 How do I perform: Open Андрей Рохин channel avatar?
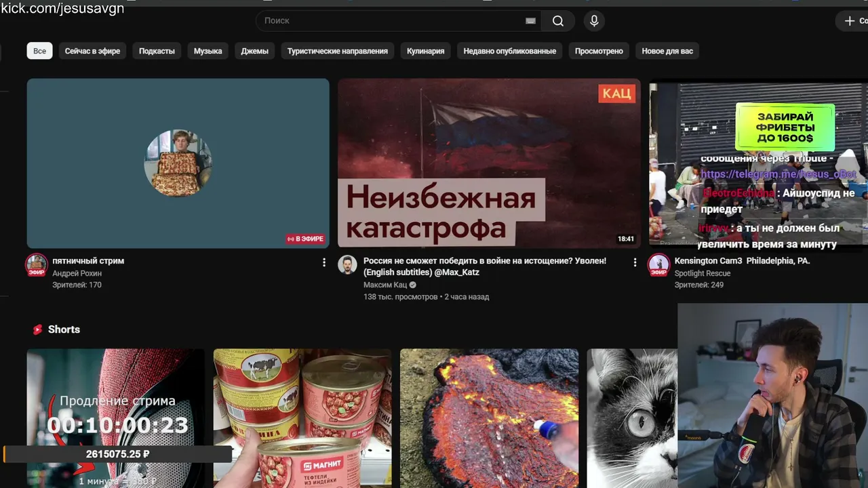pyautogui.click(x=37, y=265)
